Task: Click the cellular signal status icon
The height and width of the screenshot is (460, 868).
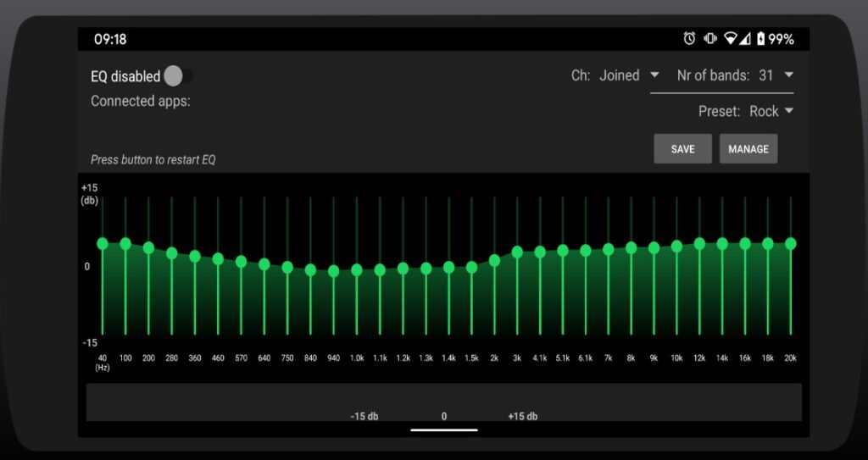Action: click(744, 39)
